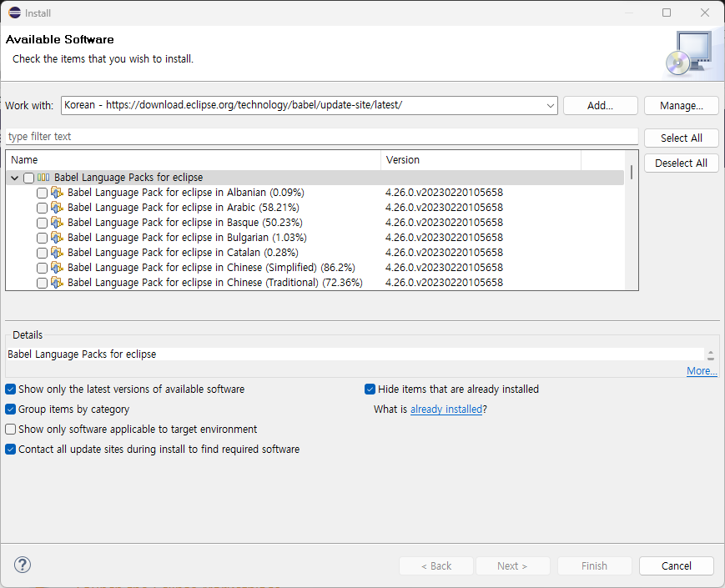Enable Show only software applicable to target environment
Viewport: 725px width, 588px height.
click(11, 429)
